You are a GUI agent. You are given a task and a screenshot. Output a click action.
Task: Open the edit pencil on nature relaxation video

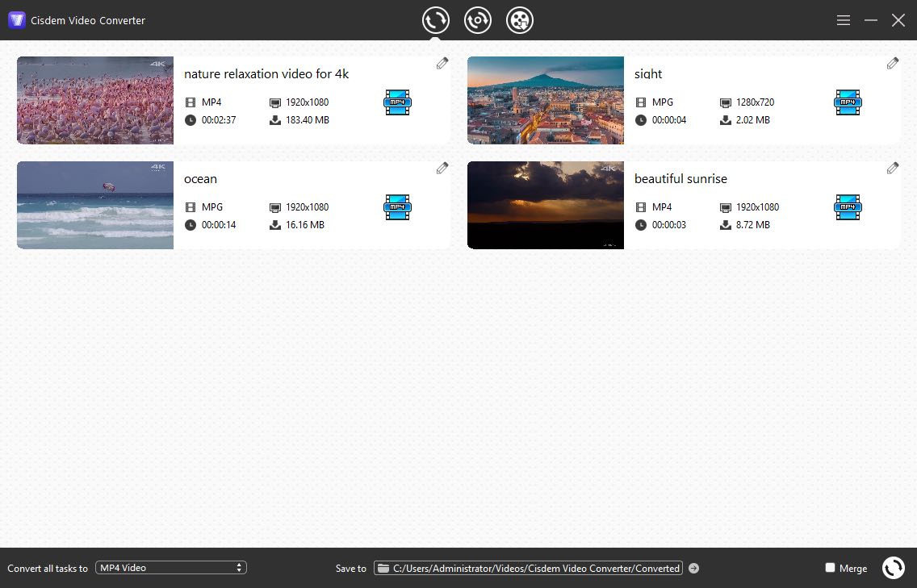pos(442,63)
